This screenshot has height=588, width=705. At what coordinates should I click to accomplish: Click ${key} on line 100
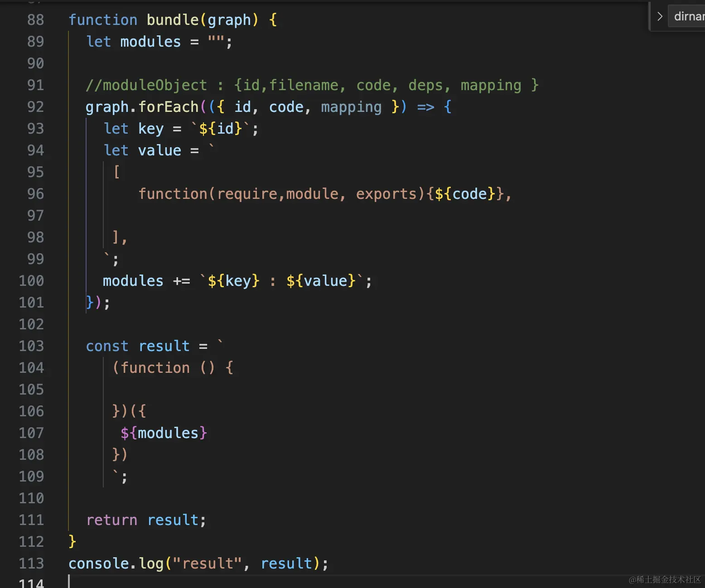point(234,281)
